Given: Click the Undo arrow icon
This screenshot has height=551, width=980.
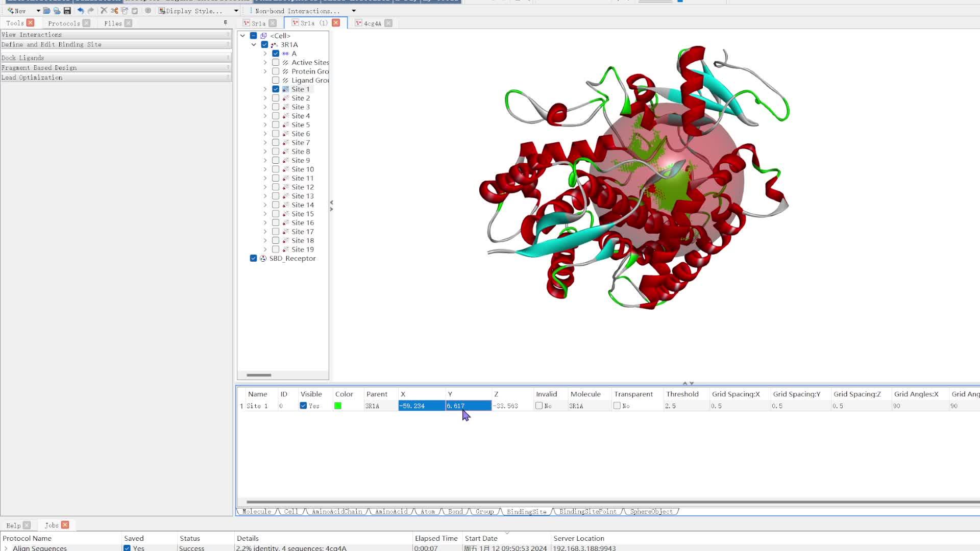Looking at the screenshot, I should (80, 11).
